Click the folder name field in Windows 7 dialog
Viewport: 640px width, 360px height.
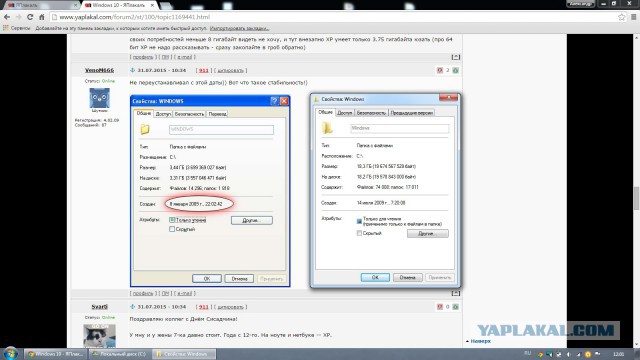coord(400,129)
